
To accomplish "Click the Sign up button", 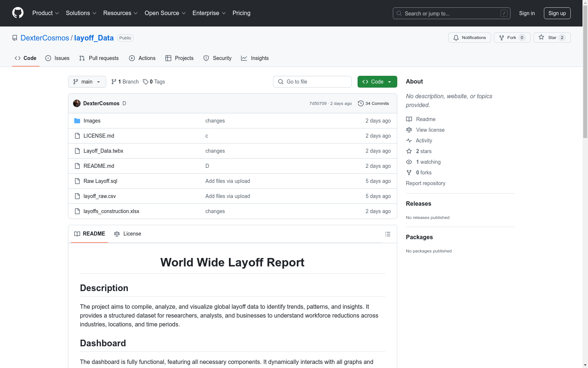I will (557, 13).
